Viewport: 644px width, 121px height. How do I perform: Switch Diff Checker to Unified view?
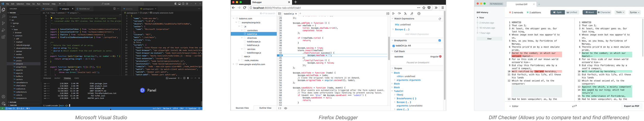pos(572,12)
